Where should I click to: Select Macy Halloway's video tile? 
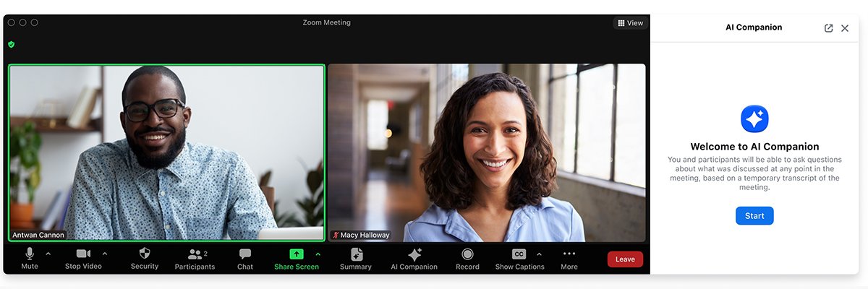487,152
